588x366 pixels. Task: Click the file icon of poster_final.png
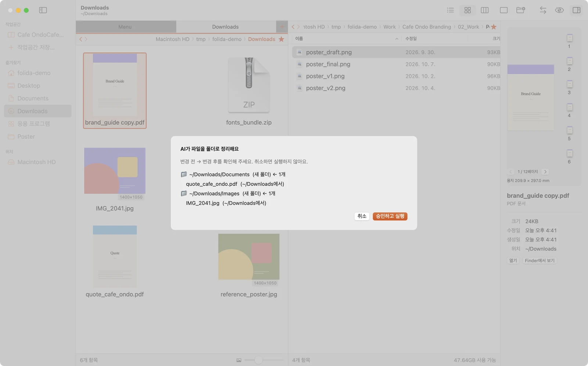(x=300, y=64)
